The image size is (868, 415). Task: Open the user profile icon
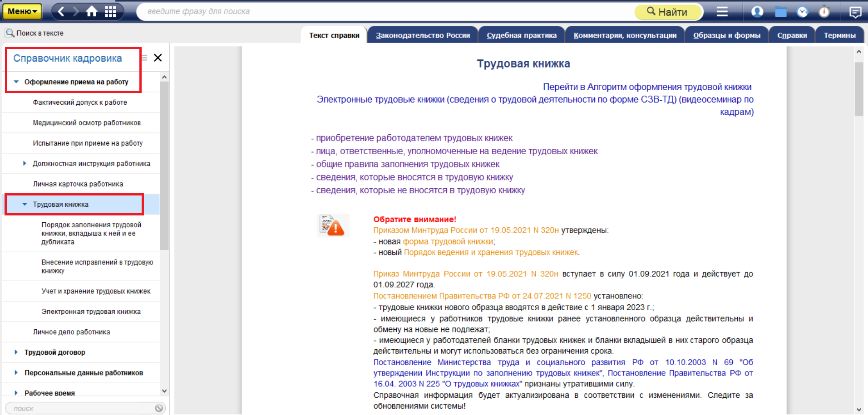[757, 11]
